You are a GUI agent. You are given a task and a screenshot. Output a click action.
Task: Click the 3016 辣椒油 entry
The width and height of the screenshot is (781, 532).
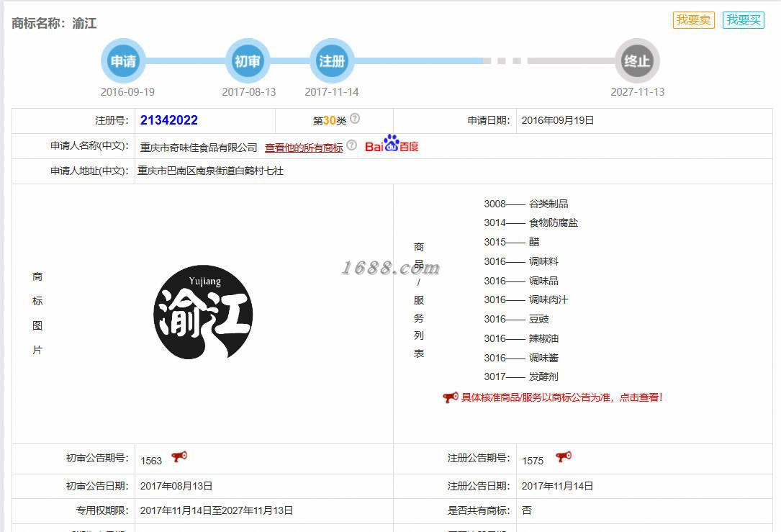(521, 339)
